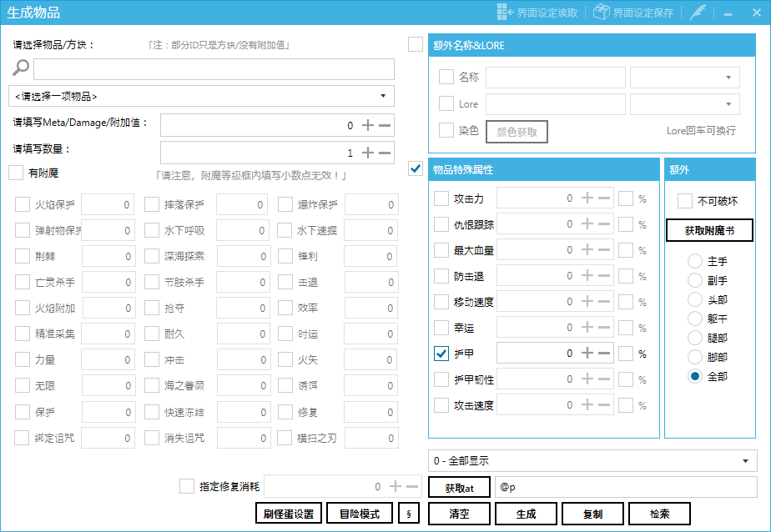Expand the 0 - 全部显示 dropdown
This screenshot has width=771, height=532.
pos(592,460)
